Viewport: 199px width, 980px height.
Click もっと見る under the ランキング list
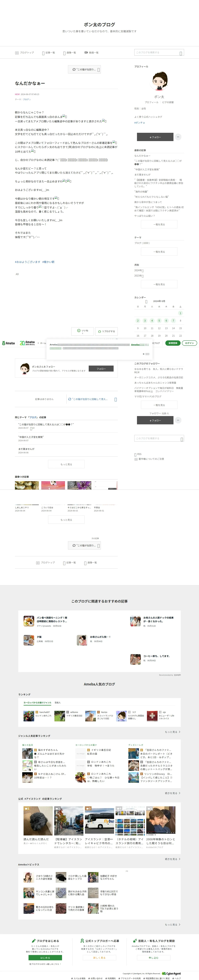[173, 732]
